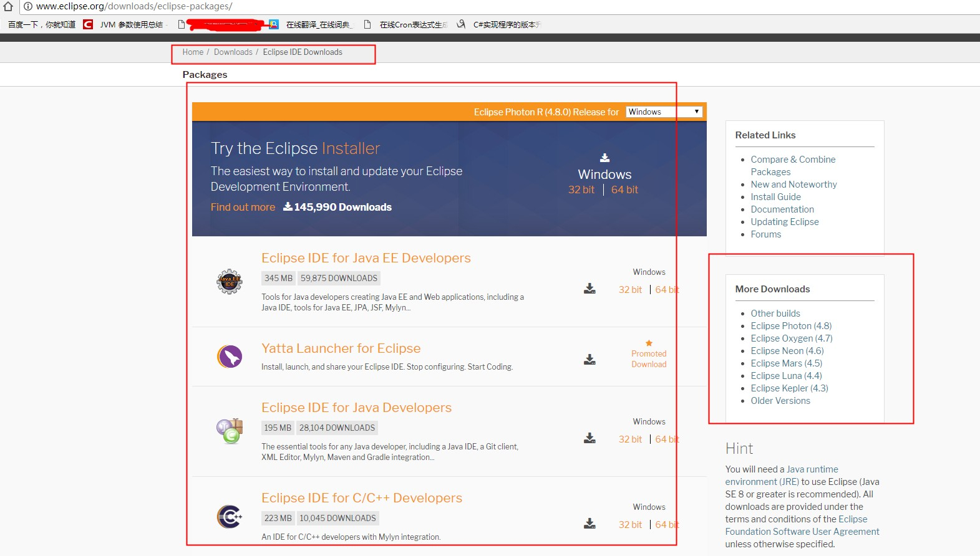Click download icon for Java Developers
Image resolution: width=980 pixels, height=556 pixels.
click(589, 438)
